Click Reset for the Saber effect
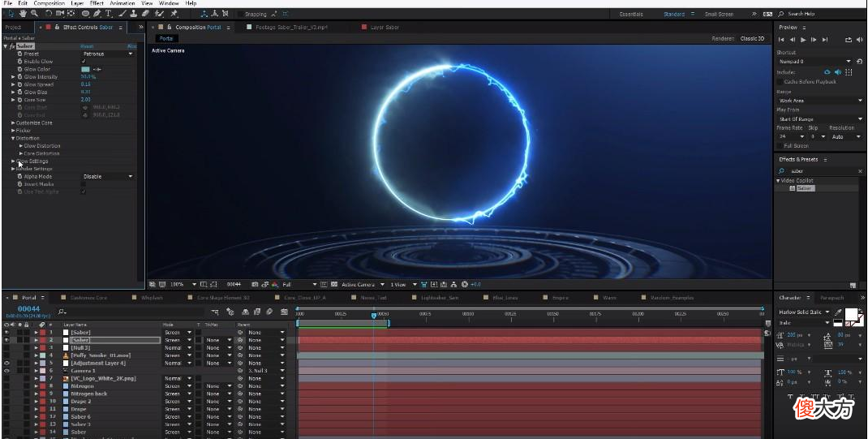868x439 pixels. [87, 46]
